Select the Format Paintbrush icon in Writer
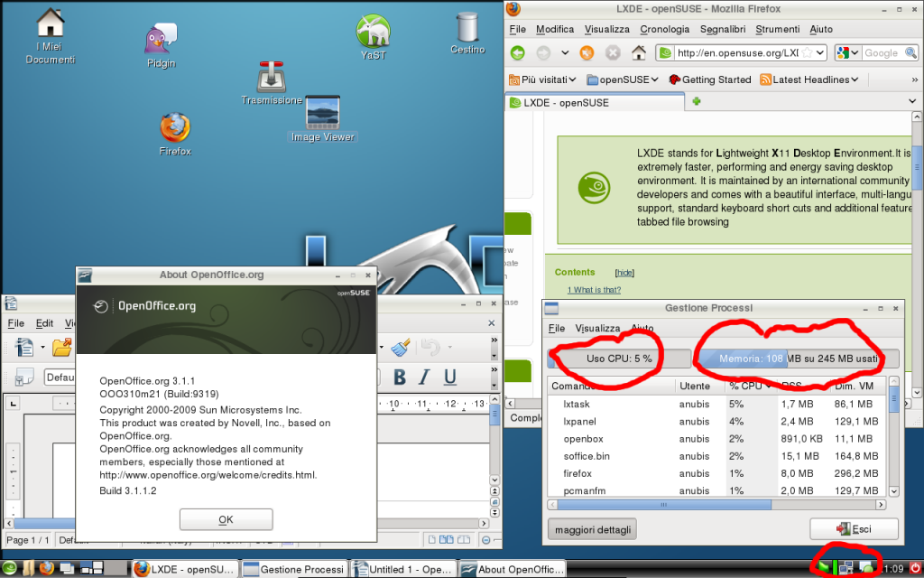The width and height of the screenshot is (924, 578). [401, 348]
